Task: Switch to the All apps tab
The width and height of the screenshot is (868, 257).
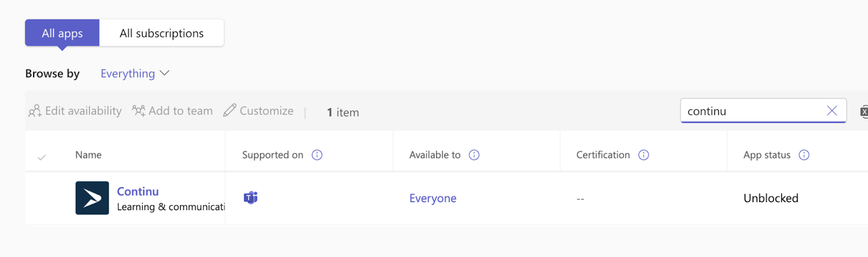Action: click(62, 33)
